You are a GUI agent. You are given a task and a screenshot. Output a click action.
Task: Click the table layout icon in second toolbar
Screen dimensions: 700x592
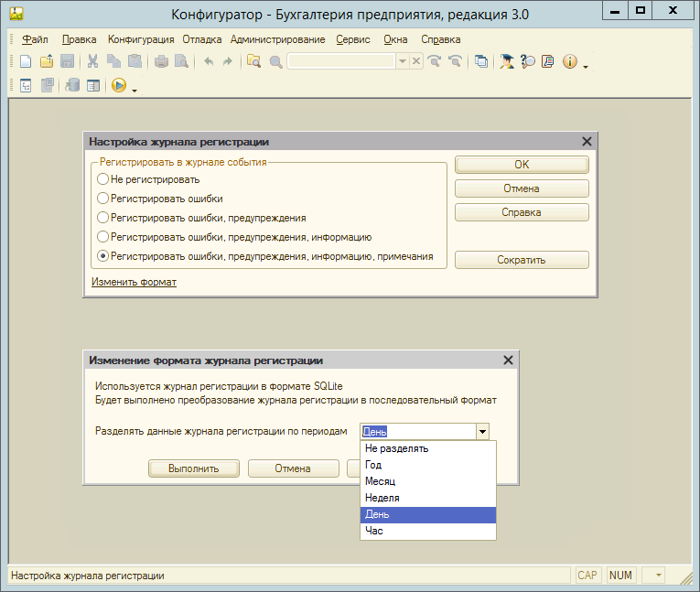[x=93, y=85]
